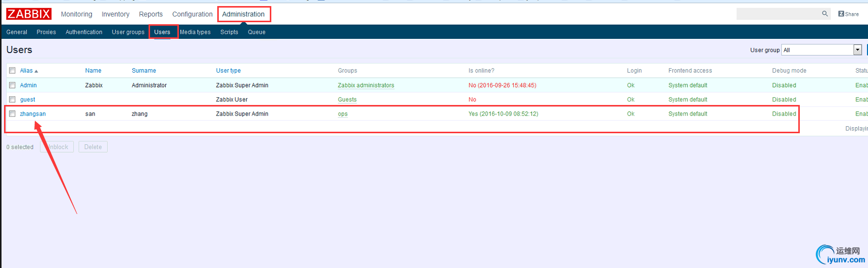Check the guest user row checkbox
The height and width of the screenshot is (268, 868).
(x=12, y=99)
